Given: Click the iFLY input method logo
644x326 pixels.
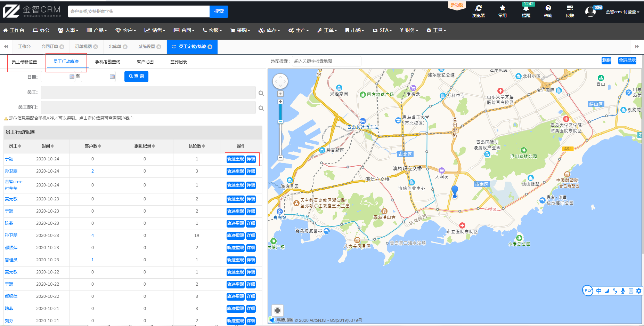Looking at the screenshot, I should (587, 291).
